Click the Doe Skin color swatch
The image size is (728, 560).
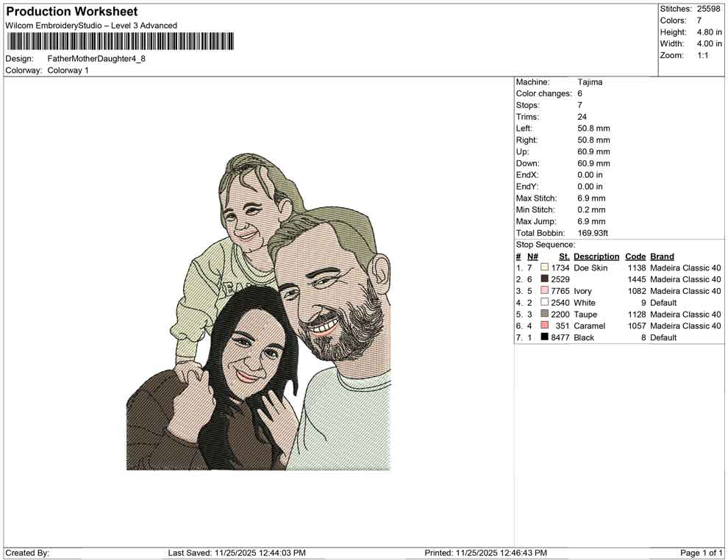[x=544, y=268]
